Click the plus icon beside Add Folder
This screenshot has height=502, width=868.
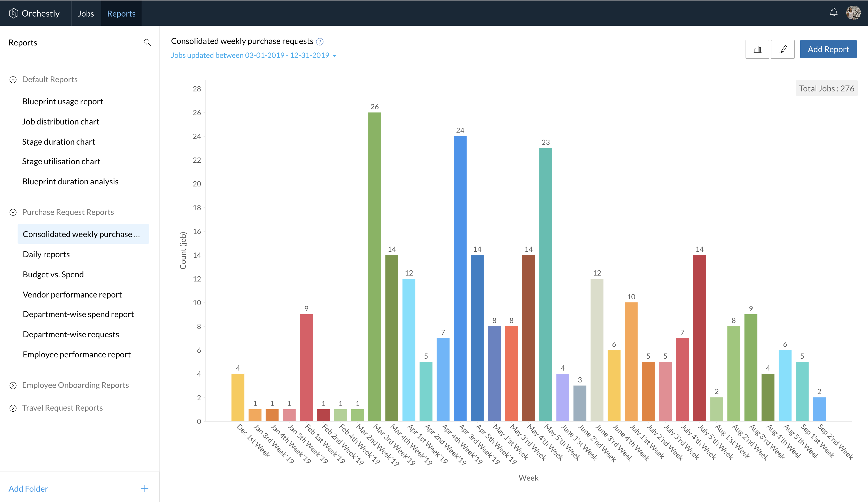click(145, 488)
